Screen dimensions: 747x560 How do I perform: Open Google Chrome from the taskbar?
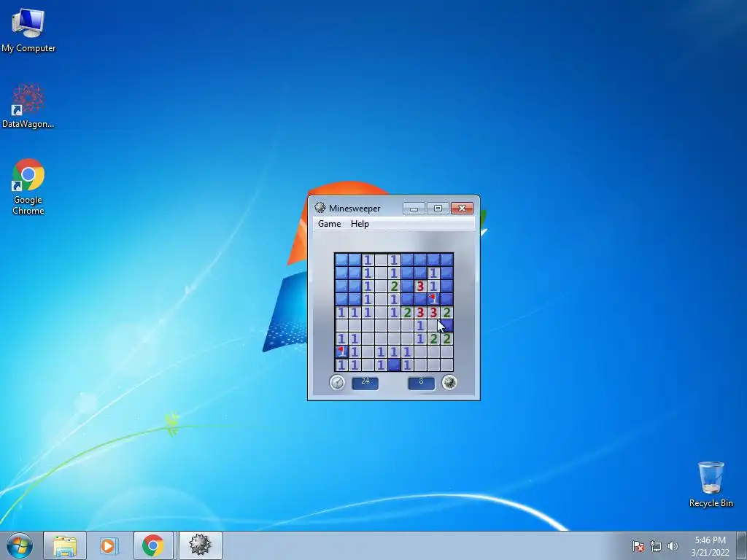point(153,545)
